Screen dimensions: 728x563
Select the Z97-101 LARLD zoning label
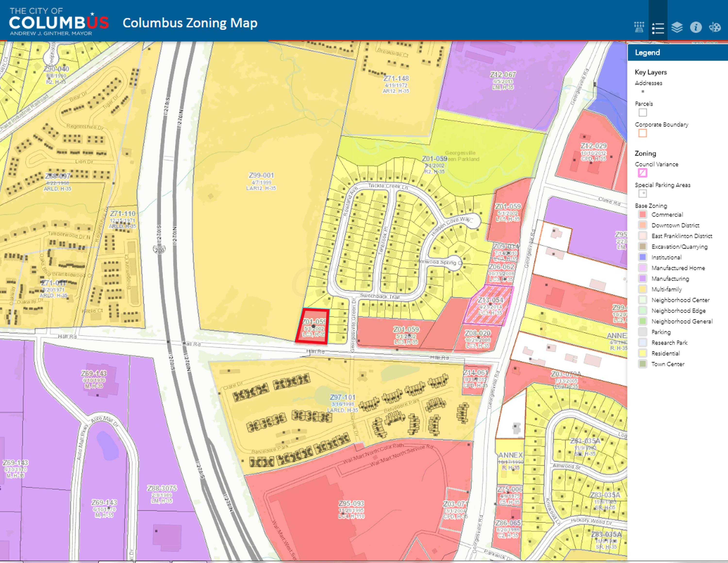coord(343,403)
